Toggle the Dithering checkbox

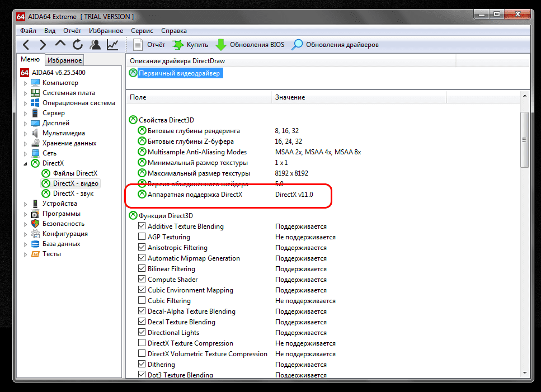pos(142,364)
